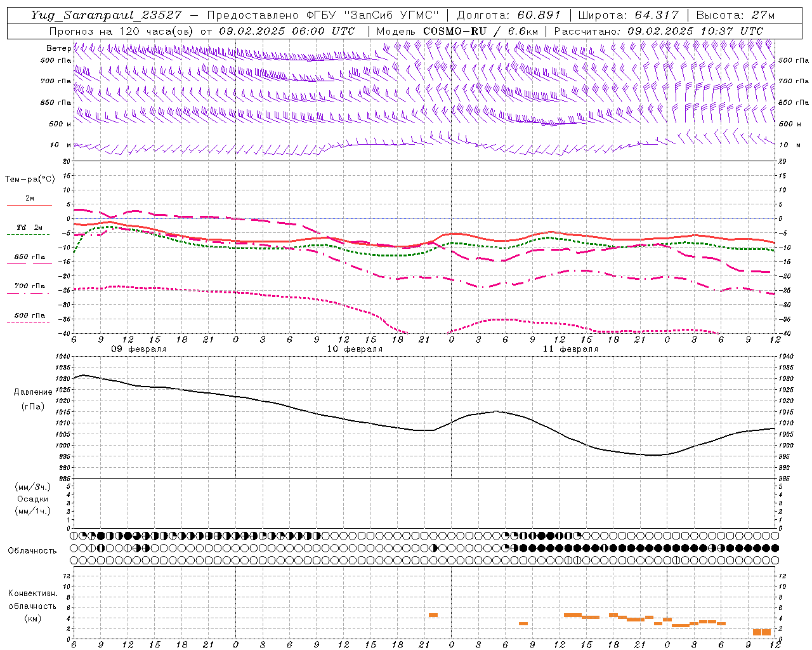Viewport: 812px width, 650px height.
Task: Click the '(км)' convective cloud unit label
Action: 33,618
